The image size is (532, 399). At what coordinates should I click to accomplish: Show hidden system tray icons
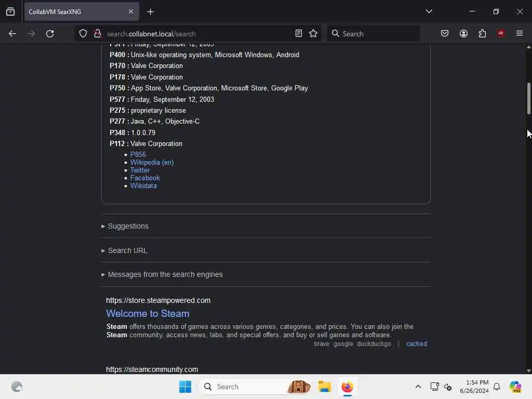418,387
